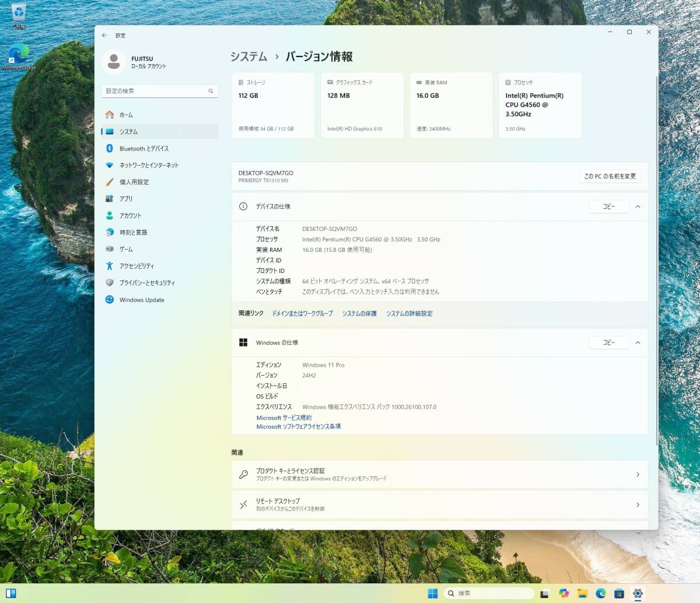The height and width of the screenshot is (603, 700).
Task: Open アプリ settings page
Action: 160,199
